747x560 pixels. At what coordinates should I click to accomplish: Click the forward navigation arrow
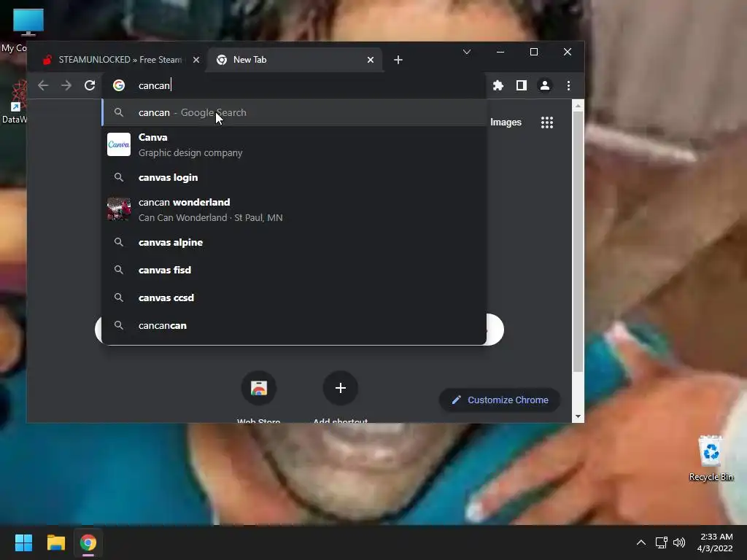coord(66,86)
